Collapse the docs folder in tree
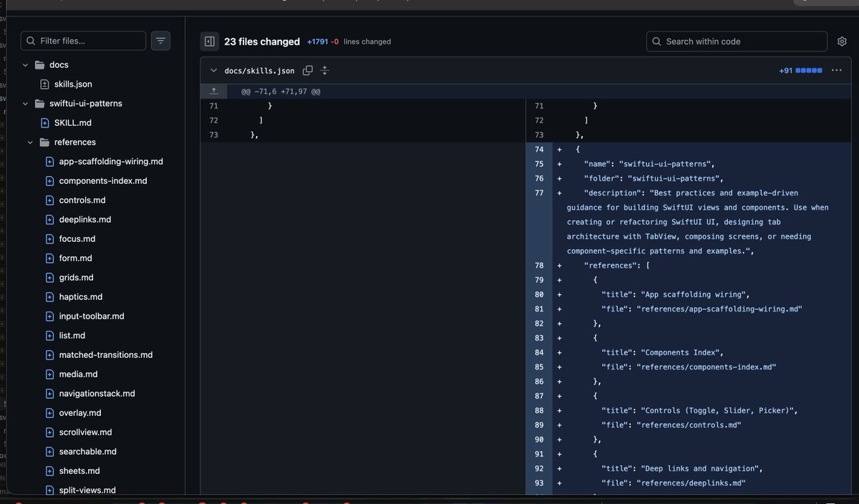Image resolution: width=859 pixels, height=504 pixels. tap(25, 64)
